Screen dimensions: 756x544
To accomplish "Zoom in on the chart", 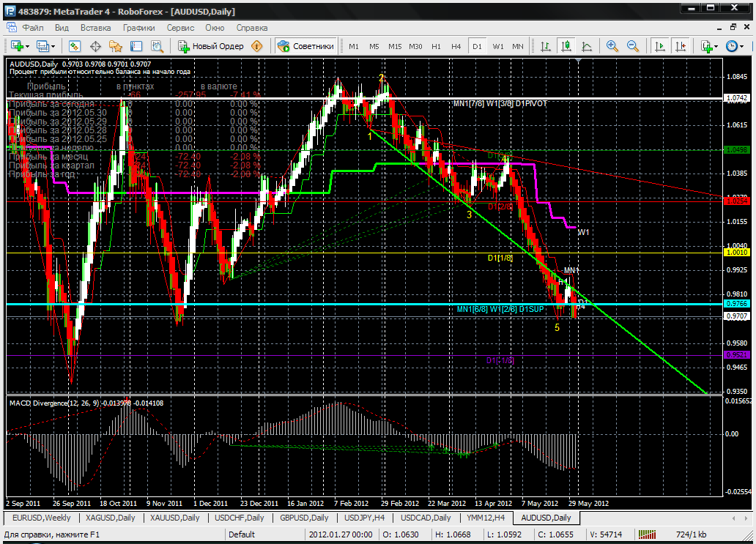I will (x=612, y=46).
